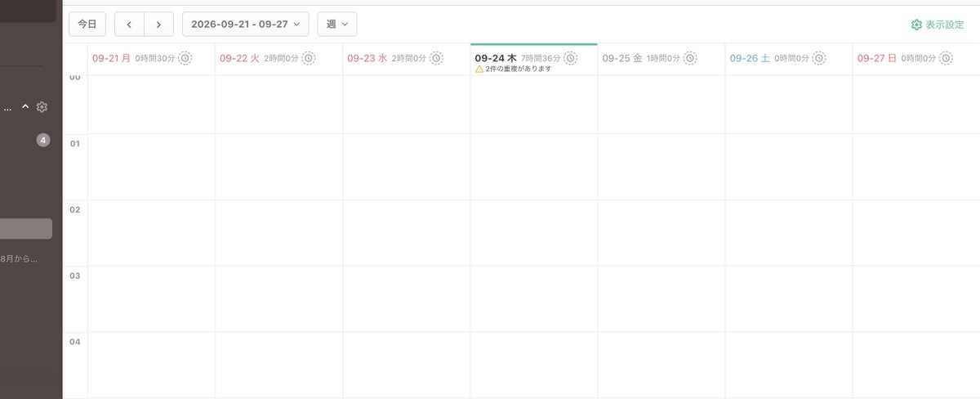This screenshot has width=980, height=399.
Task: Collapse the sidebar section with chevron
Action: tap(25, 107)
